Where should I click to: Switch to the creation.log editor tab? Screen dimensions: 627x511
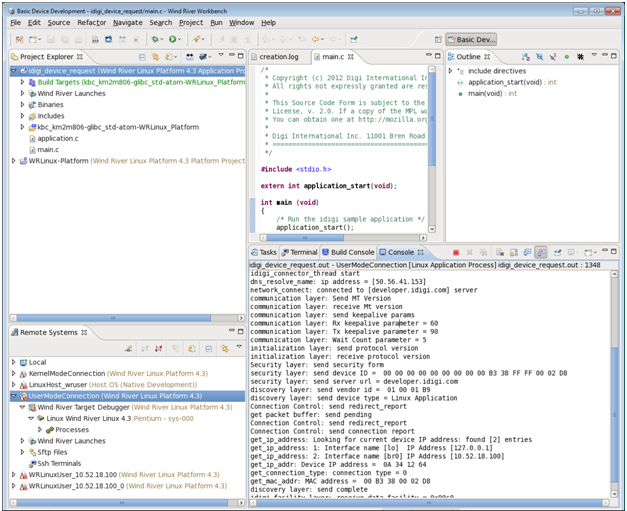click(x=279, y=57)
